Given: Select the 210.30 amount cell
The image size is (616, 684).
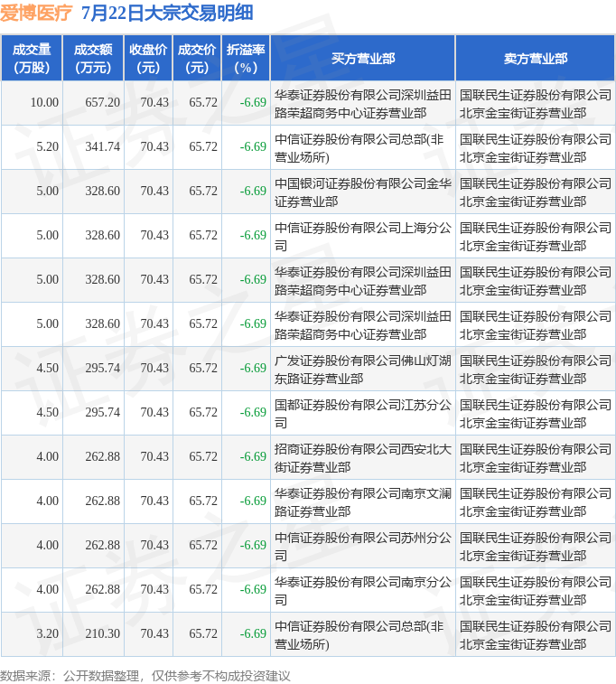Looking at the screenshot, I should [102, 634].
